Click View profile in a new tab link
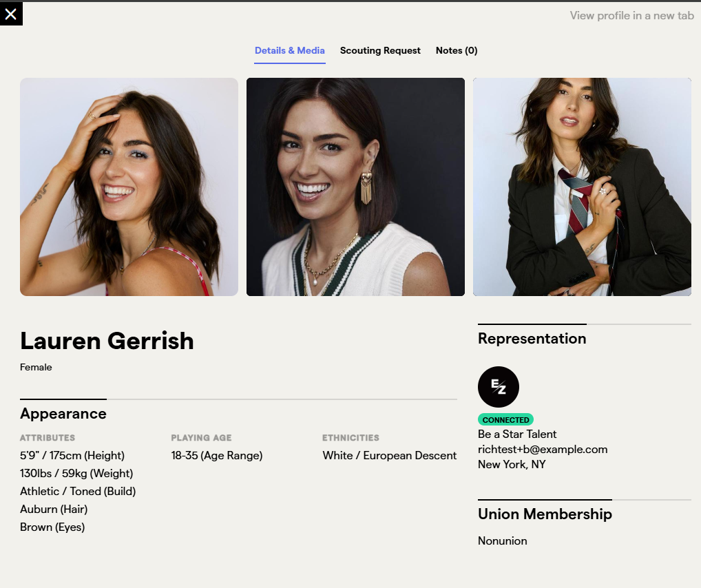 pos(631,16)
